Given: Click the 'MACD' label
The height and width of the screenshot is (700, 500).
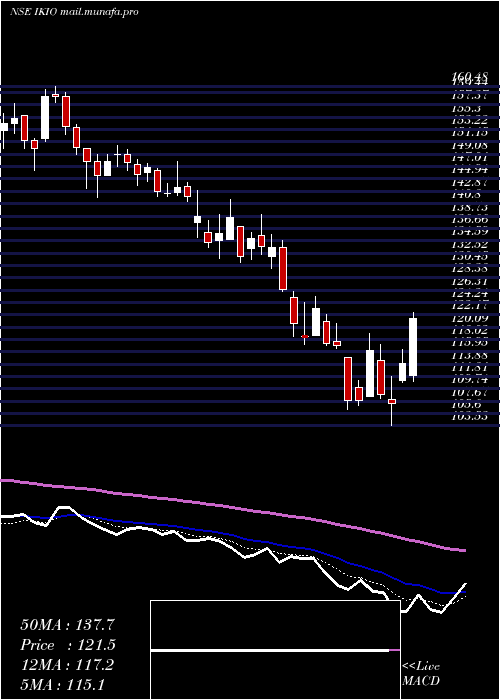Looking at the screenshot, I should coord(421,681).
